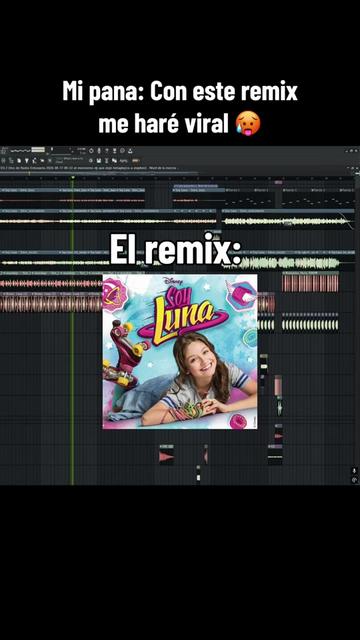Click the upload tray icon in the top toolbar
Viewport: 360px width, 640px height.
tap(130, 151)
